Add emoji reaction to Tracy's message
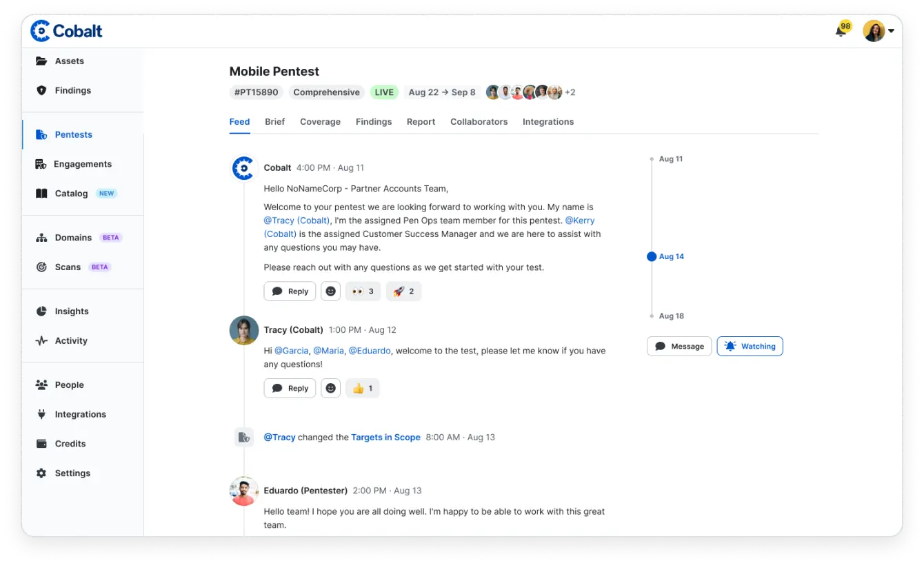This screenshot has height=565, width=924. [x=331, y=389]
